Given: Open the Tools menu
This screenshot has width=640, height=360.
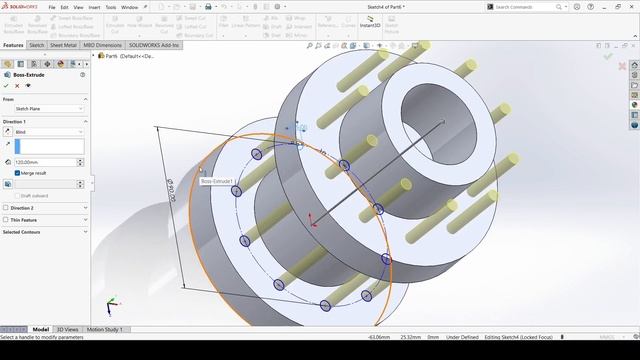Looking at the screenshot, I should pos(111,7).
